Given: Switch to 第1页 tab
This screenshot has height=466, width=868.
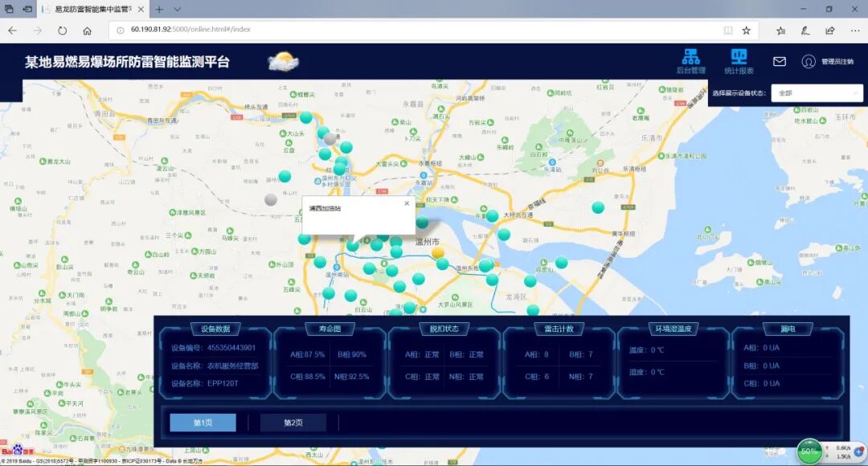Looking at the screenshot, I should click(x=203, y=423).
